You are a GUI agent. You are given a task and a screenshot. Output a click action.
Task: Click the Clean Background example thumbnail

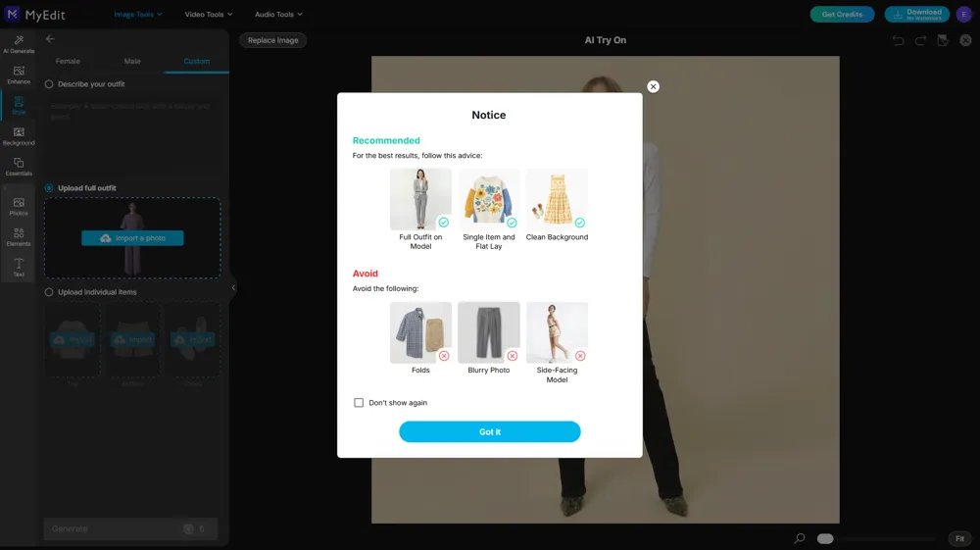click(557, 199)
